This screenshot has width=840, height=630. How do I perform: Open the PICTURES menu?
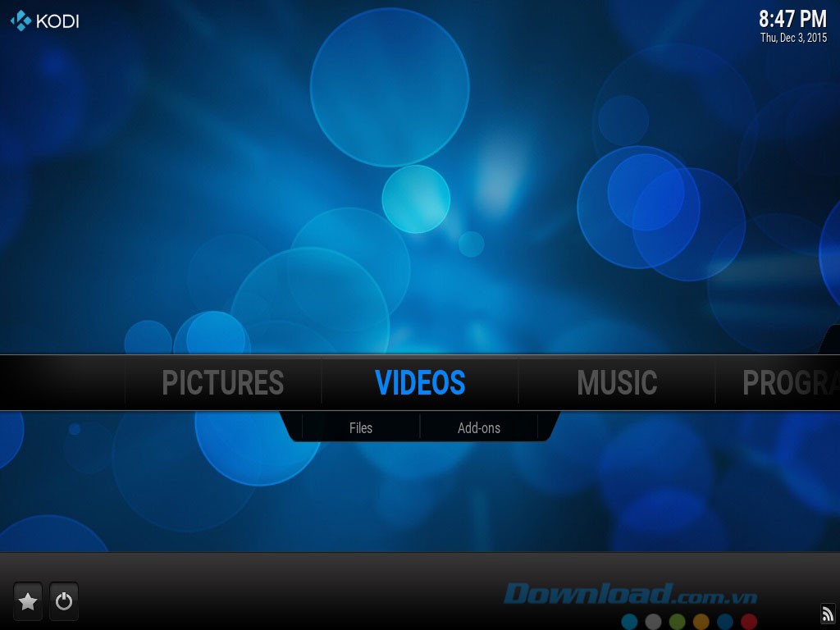[223, 382]
